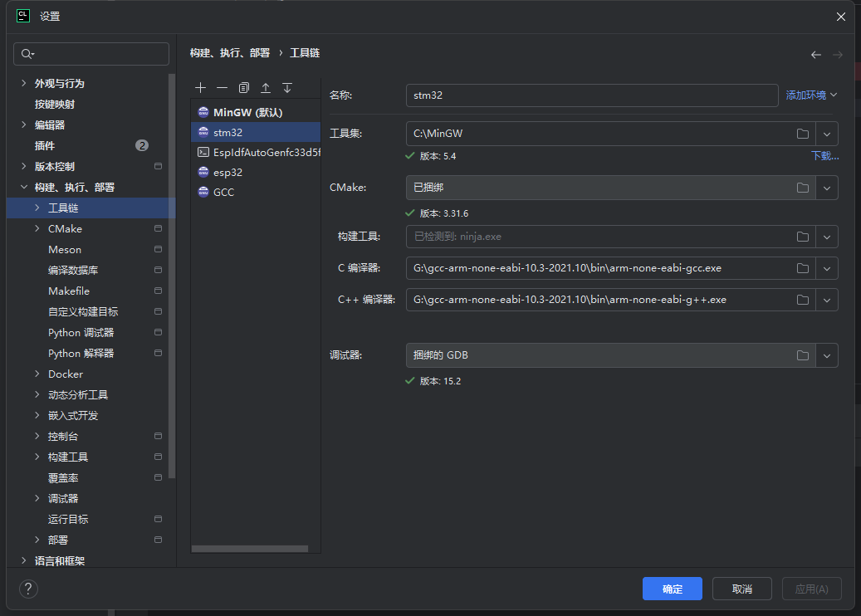This screenshot has width=861, height=616.
Task: Browse folder for toolset path
Action: tap(803, 134)
